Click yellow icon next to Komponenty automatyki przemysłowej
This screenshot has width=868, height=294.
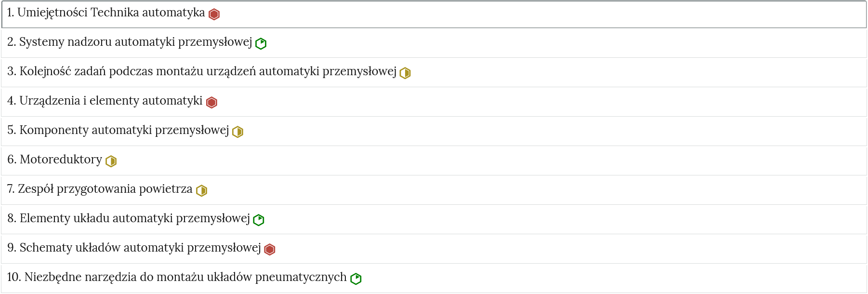pyautogui.click(x=237, y=132)
